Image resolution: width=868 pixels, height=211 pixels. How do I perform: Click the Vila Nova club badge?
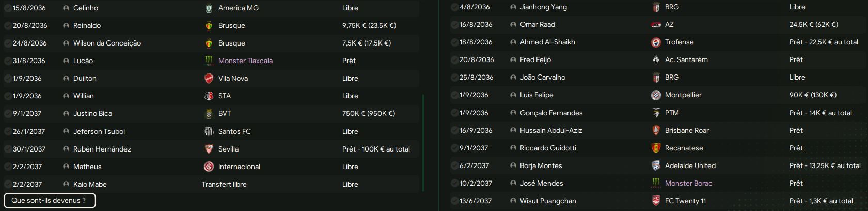click(209, 79)
